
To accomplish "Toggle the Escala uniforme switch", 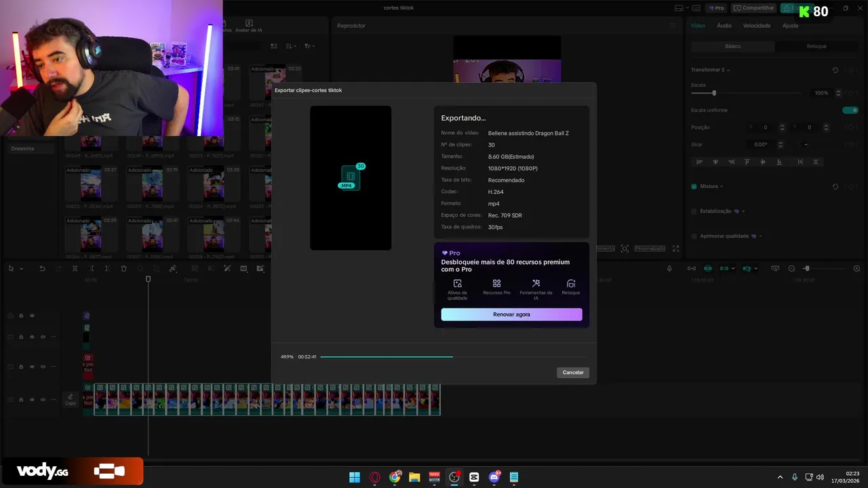I will click(850, 110).
